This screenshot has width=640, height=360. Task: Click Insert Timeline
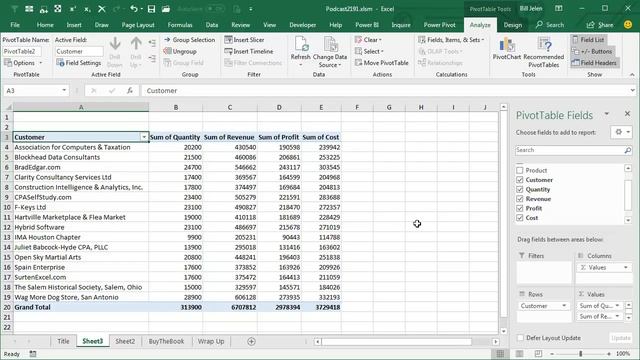click(249, 51)
